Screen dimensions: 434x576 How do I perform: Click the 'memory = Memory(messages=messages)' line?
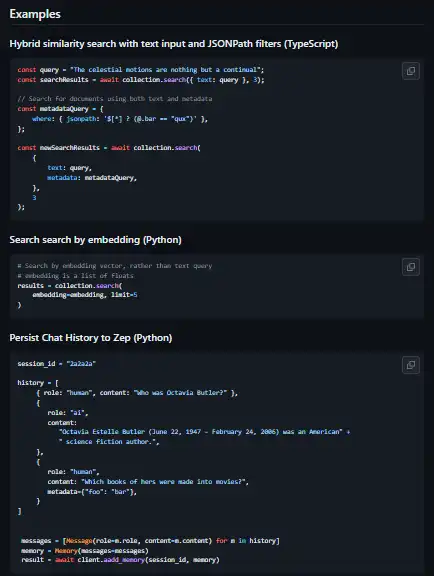85,551
